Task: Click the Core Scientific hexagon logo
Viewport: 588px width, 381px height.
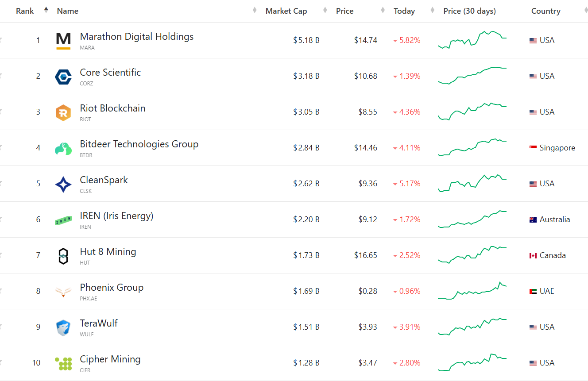Action: [63, 77]
